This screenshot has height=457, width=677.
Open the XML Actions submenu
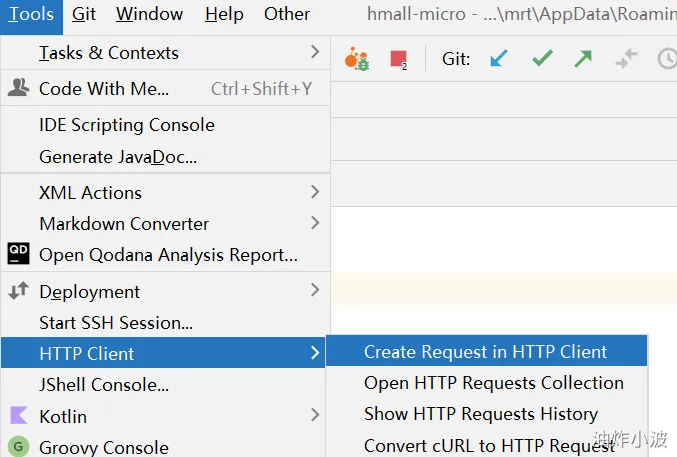pos(165,193)
